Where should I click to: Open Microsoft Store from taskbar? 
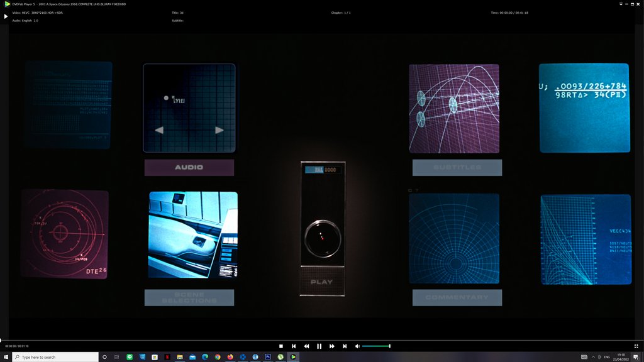[155, 357]
